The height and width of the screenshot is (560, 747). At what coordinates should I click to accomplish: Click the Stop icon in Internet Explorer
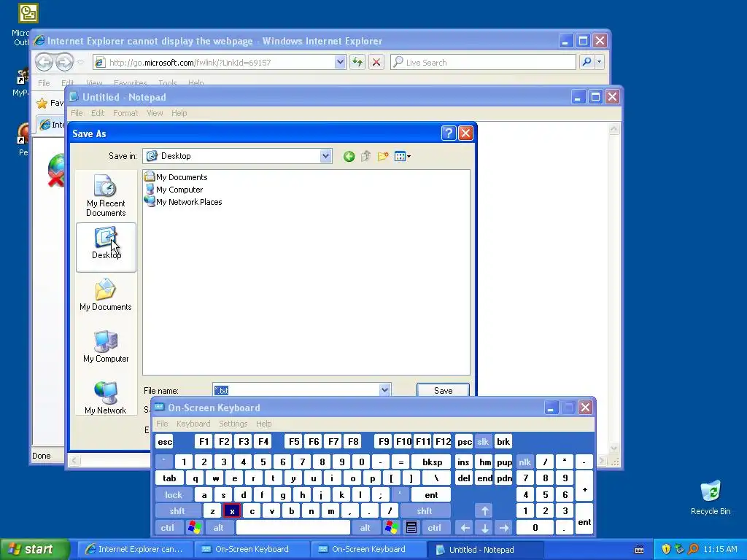click(x=376, y=62)
